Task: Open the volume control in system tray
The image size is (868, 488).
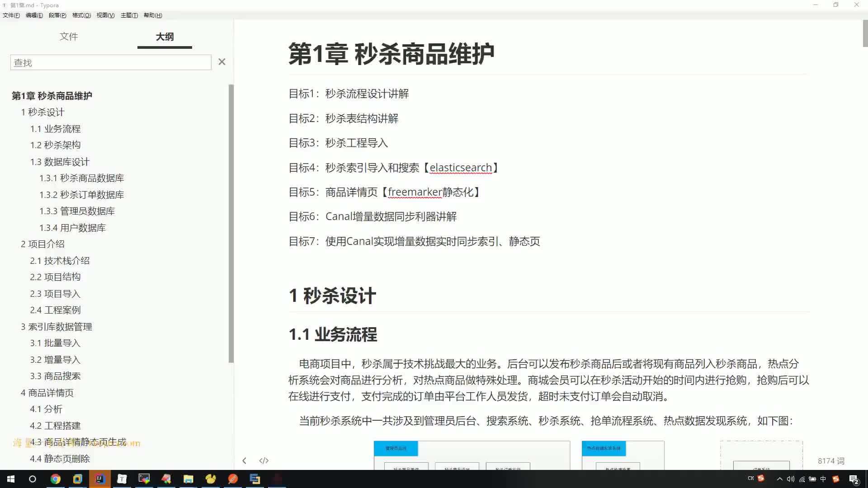Action: (x=791, y=479)
